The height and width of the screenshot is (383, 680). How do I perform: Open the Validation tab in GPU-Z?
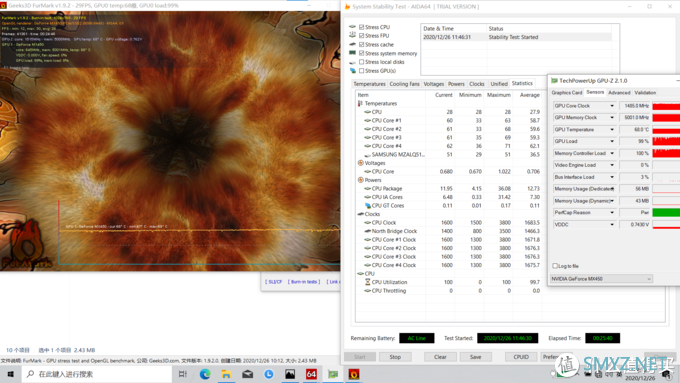pyautogui.click(x=645, y=93)
